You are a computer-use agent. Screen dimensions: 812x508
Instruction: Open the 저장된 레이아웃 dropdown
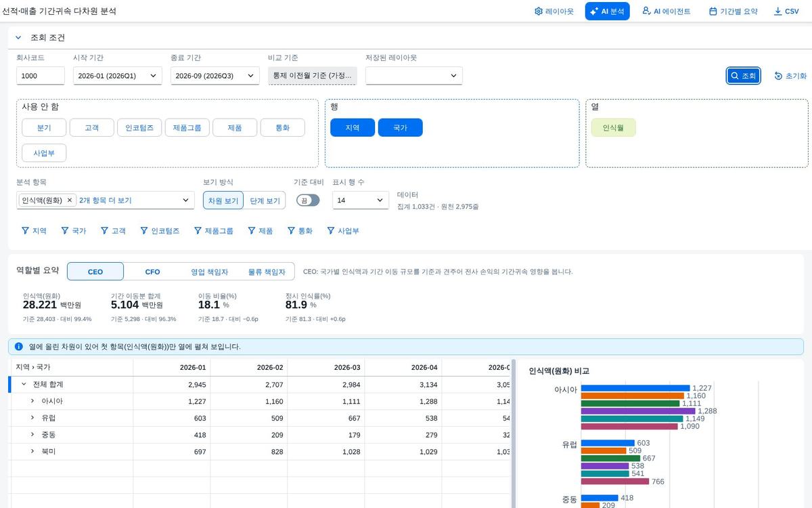click(x=414, y=76)
